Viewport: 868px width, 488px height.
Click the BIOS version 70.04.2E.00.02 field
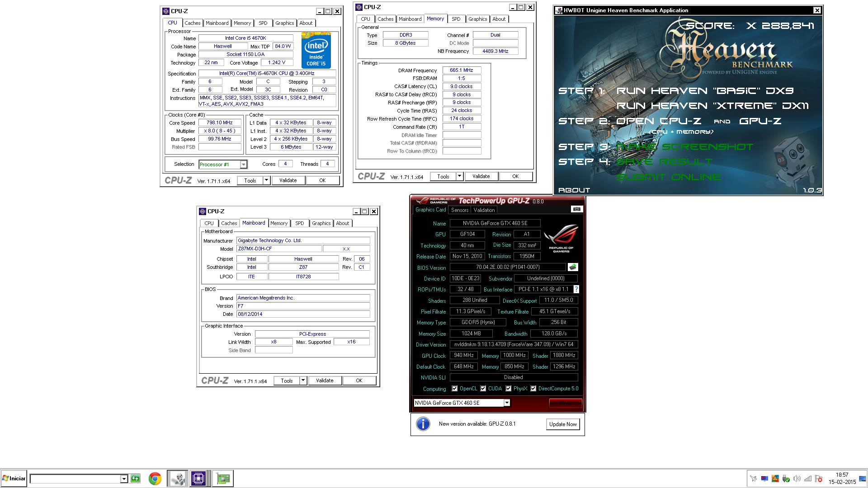click(508, 267)
